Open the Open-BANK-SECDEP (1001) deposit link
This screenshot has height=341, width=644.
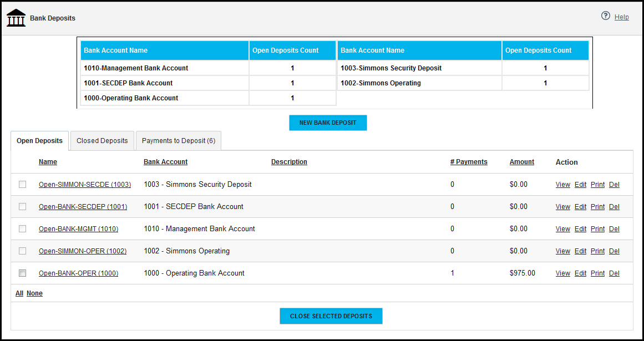(83, 207)
